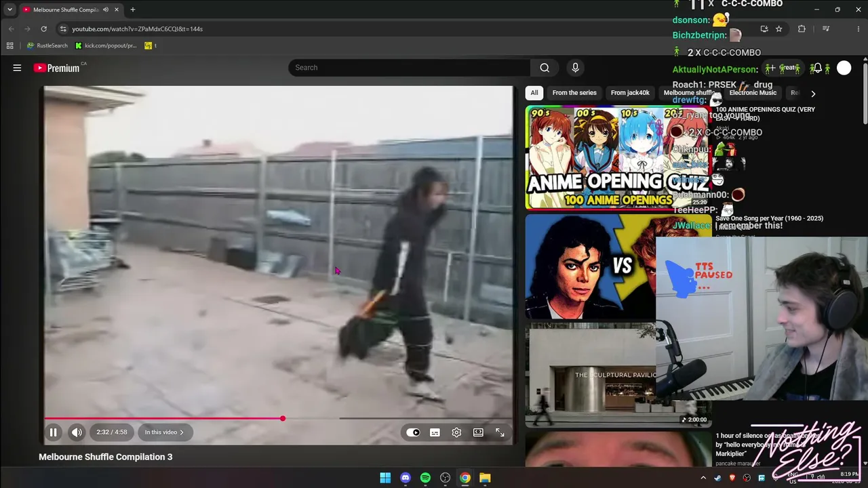The height and width of the screenshot is (488, 868).
Task: Bookmark this page with the star
Action: [x=778, y=29]
